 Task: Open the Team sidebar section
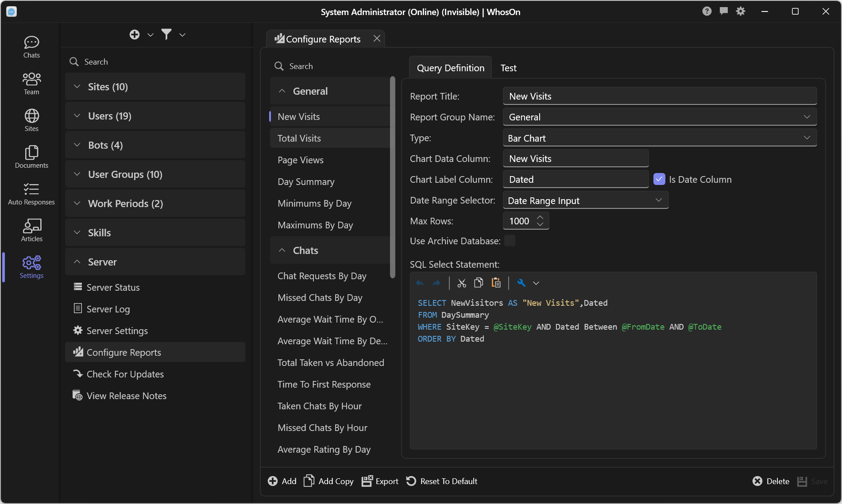pos(31,84)
